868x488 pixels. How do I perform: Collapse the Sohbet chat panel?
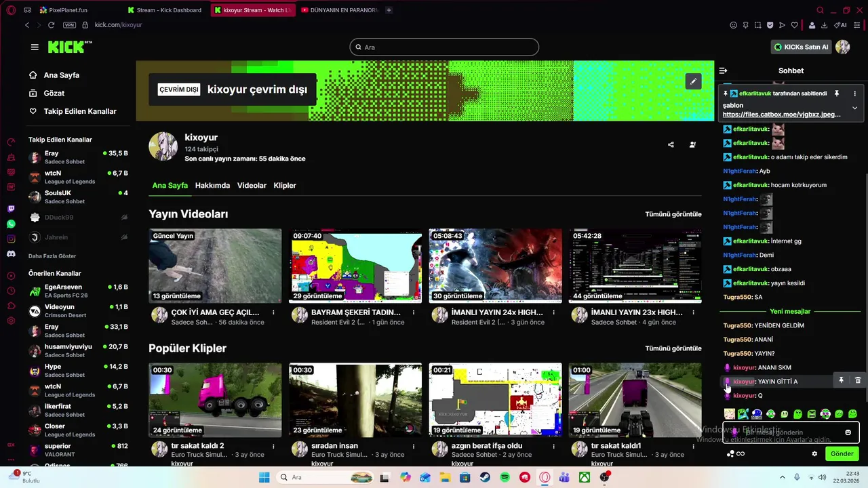point(723,70)
